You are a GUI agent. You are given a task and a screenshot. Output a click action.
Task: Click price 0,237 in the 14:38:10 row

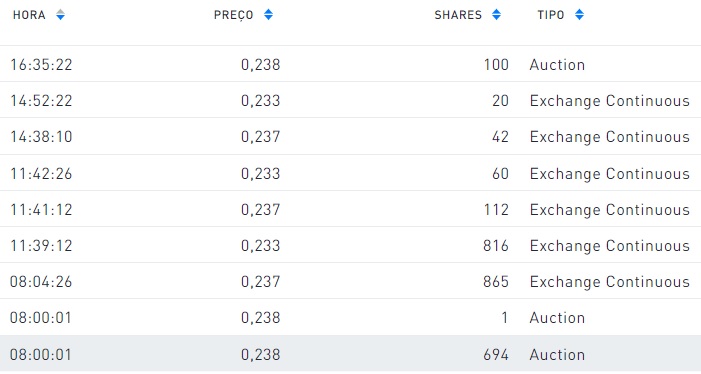point(261,137)
